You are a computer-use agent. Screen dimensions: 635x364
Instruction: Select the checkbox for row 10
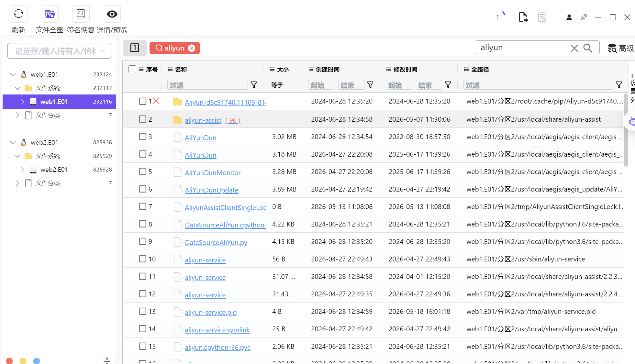[143, 259]
